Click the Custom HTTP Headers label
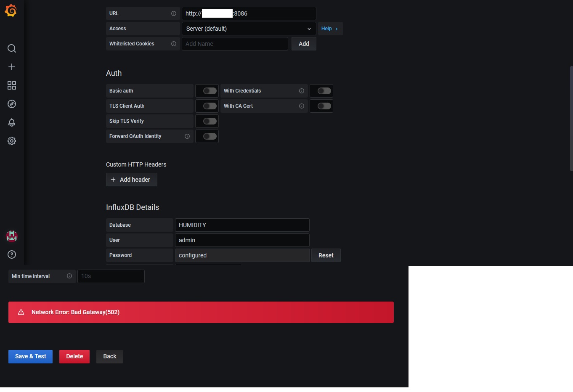This screenshot has width=573, height=392. (x=136, y=164)
